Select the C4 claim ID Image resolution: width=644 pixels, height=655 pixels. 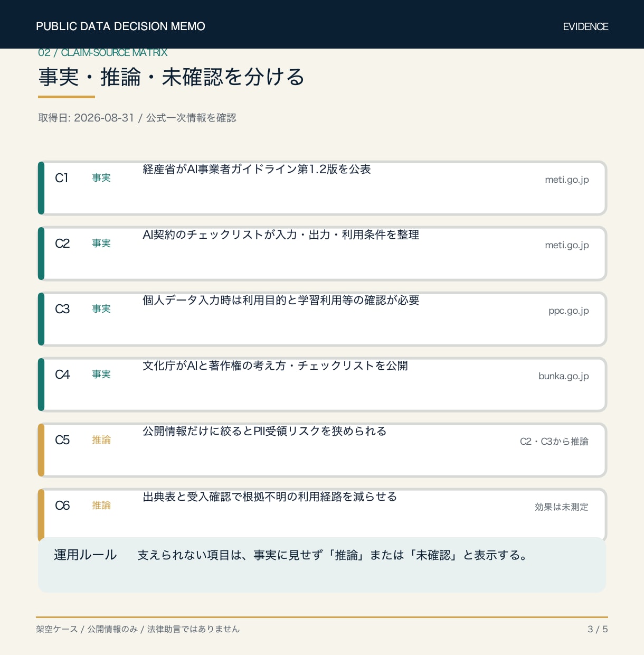62,375
